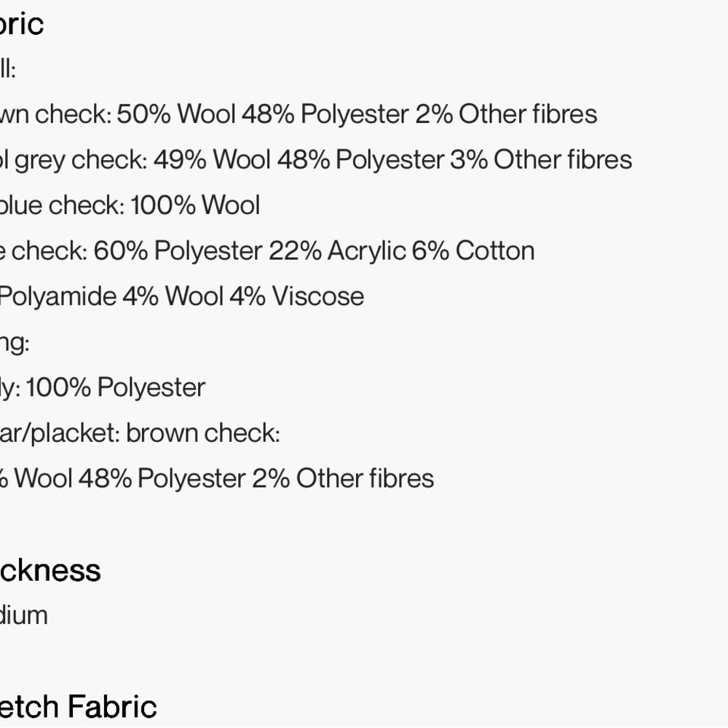Viewport: 728px width, 728px height.
Task: Click the Body 100% Polyester line
Action: tap(103, 388)
